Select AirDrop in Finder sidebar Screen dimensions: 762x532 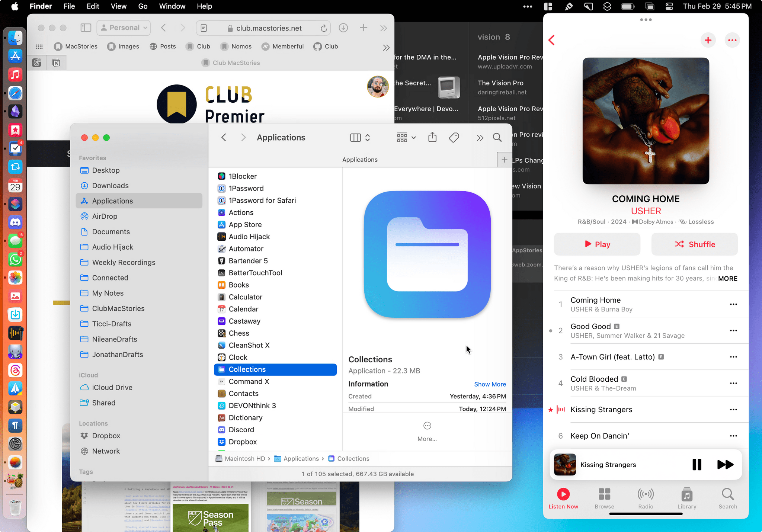point(139,216)
